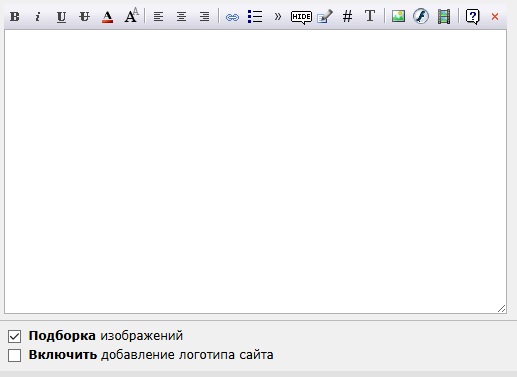The height and width of the screenshot is (377, 517).
Task: Insert a bulleted list
Action: pyautogui.click(x=255, y=16)
